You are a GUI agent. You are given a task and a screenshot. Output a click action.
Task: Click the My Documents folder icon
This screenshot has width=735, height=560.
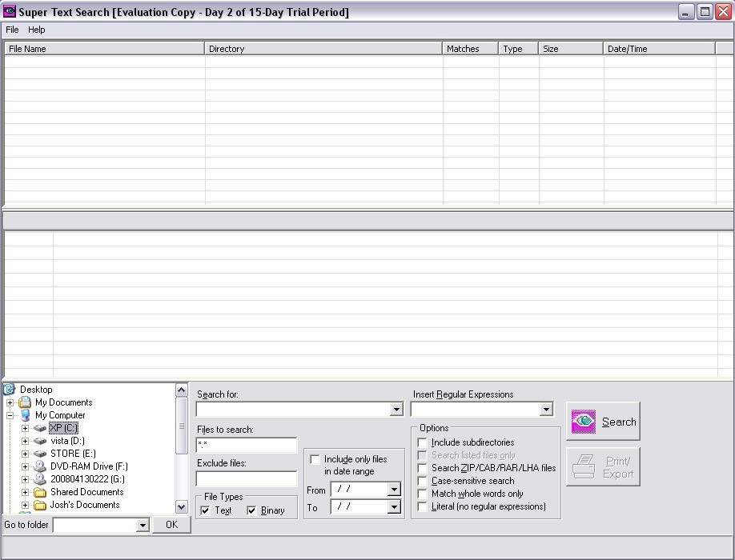25,402
